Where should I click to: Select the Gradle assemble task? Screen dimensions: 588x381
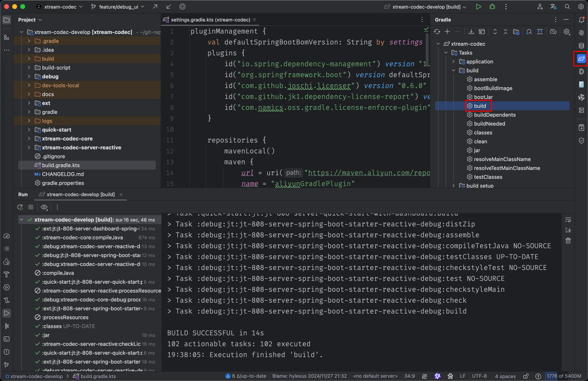(485, 80)
